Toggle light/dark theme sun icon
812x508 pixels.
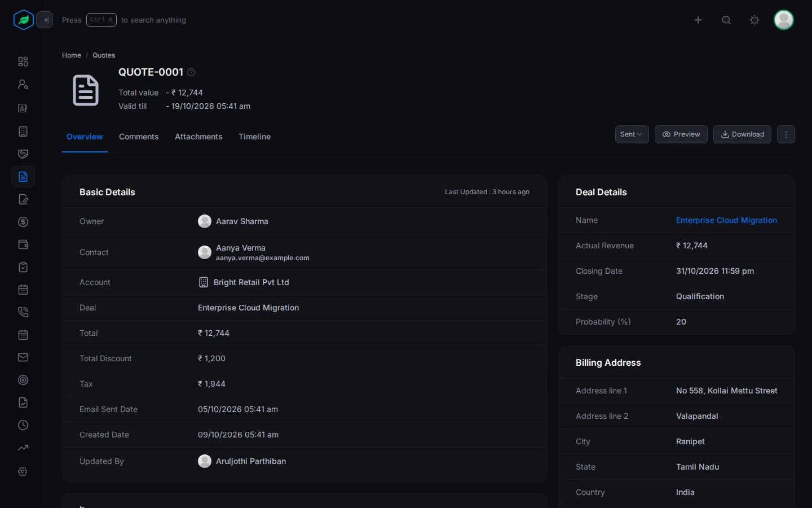[x=754, y=20]
